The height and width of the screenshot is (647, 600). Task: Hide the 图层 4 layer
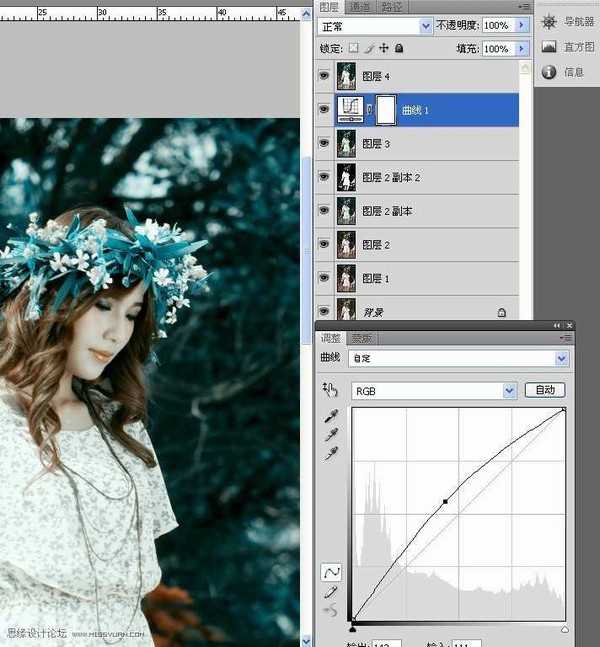pos(324,76)
